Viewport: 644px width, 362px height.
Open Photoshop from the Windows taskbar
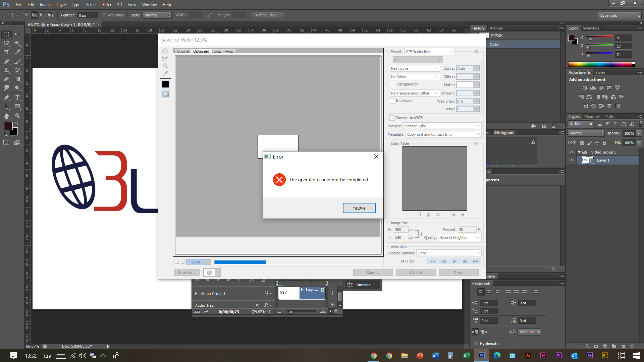pos(481,355)
